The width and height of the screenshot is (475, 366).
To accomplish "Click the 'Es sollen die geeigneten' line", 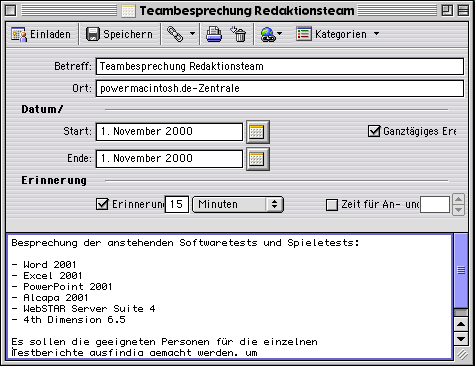I will [x=164, y=342].
